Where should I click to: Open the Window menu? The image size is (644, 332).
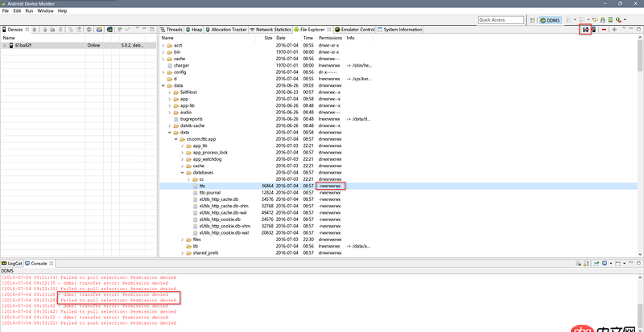pyautogui.click(x=45, y=11)
